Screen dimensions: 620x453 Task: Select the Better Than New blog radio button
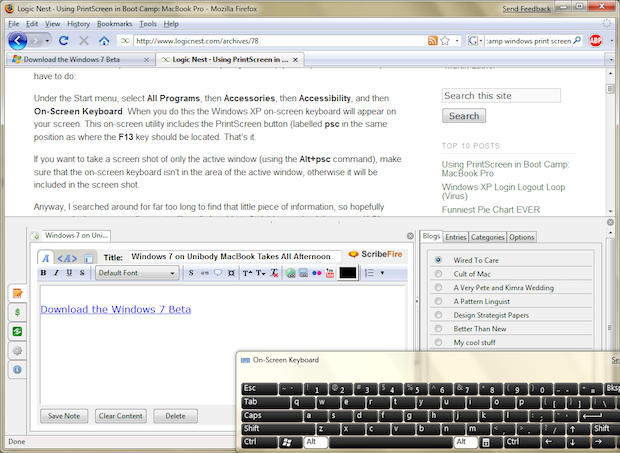pos(438,328)
